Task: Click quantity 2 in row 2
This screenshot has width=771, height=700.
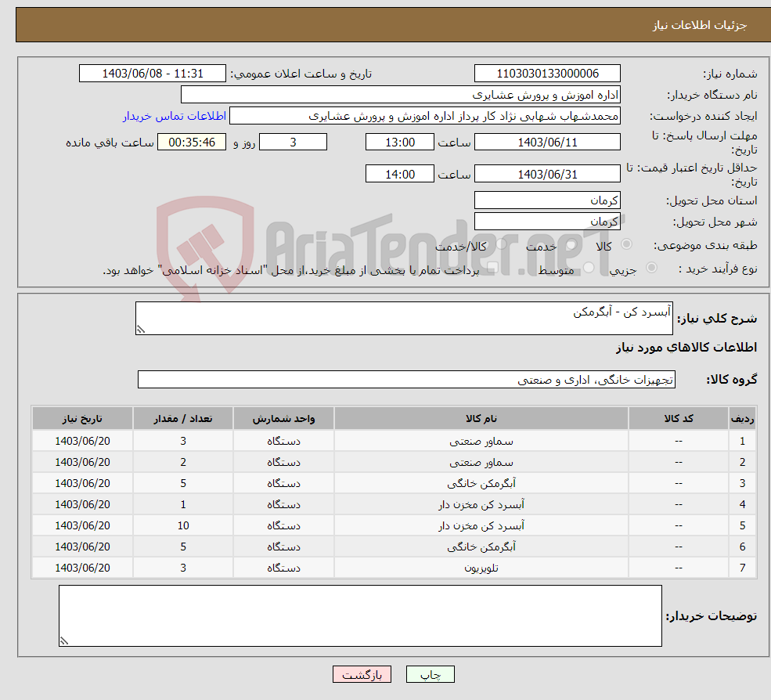Action: (183, 463)
